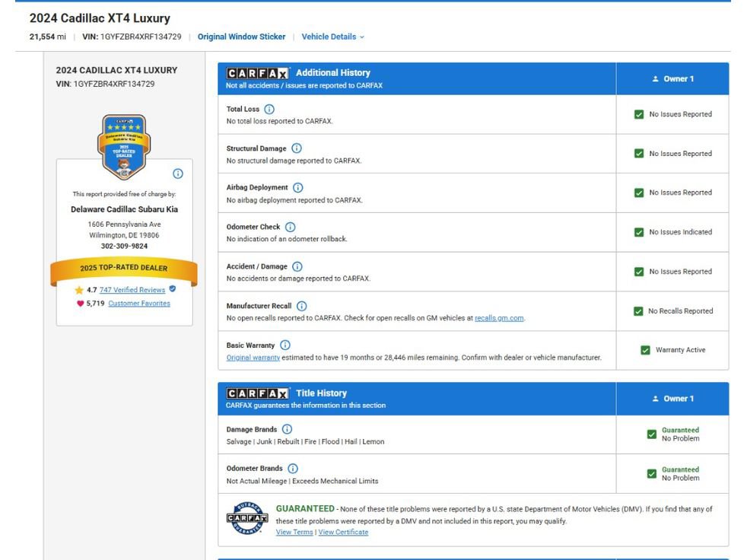
Task: Click the Airbag Deployment info icon
Action: click(x=297, y=188)
